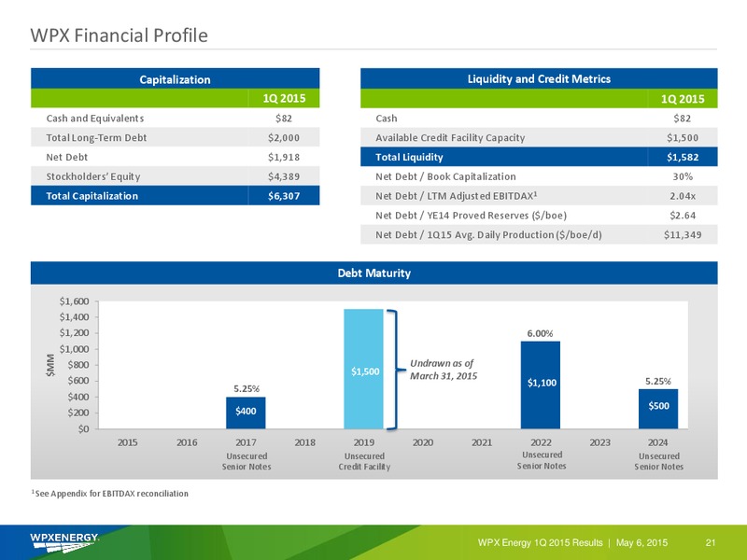Click the 2017 $400 bar in chart

246,413
